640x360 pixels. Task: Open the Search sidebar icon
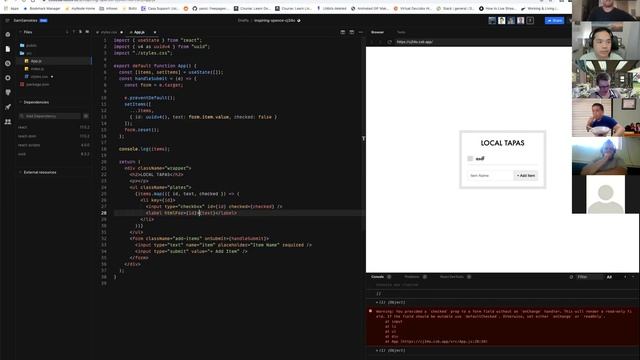coord(8,64)
